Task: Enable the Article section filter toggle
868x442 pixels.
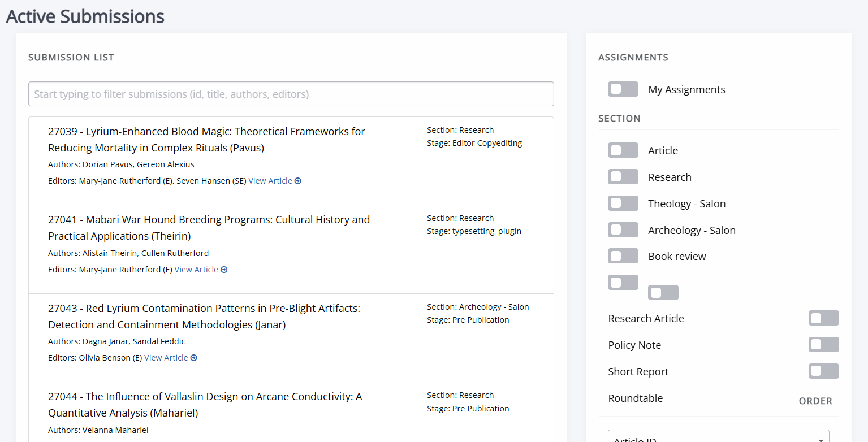Action: click(623, 150)
